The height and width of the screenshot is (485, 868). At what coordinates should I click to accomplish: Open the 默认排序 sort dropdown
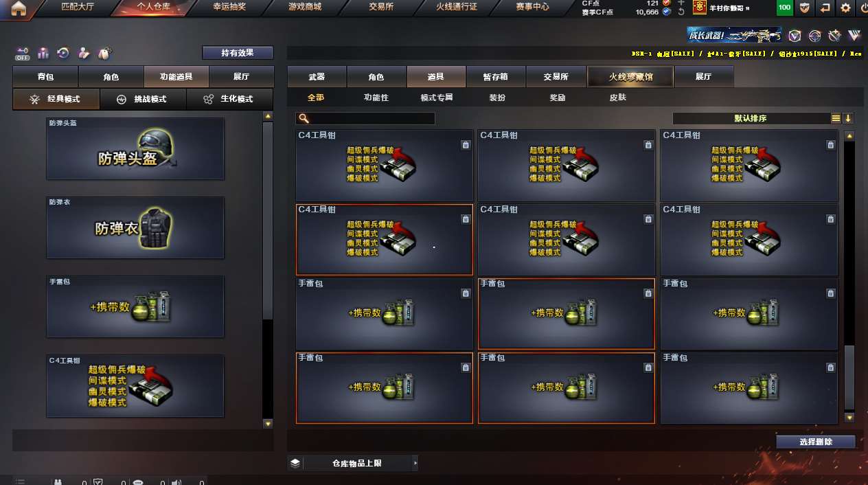pos(751,118)
